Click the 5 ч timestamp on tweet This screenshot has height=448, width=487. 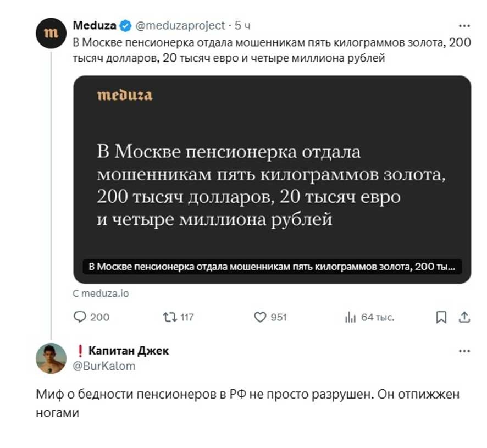click(x=242, y=25)
